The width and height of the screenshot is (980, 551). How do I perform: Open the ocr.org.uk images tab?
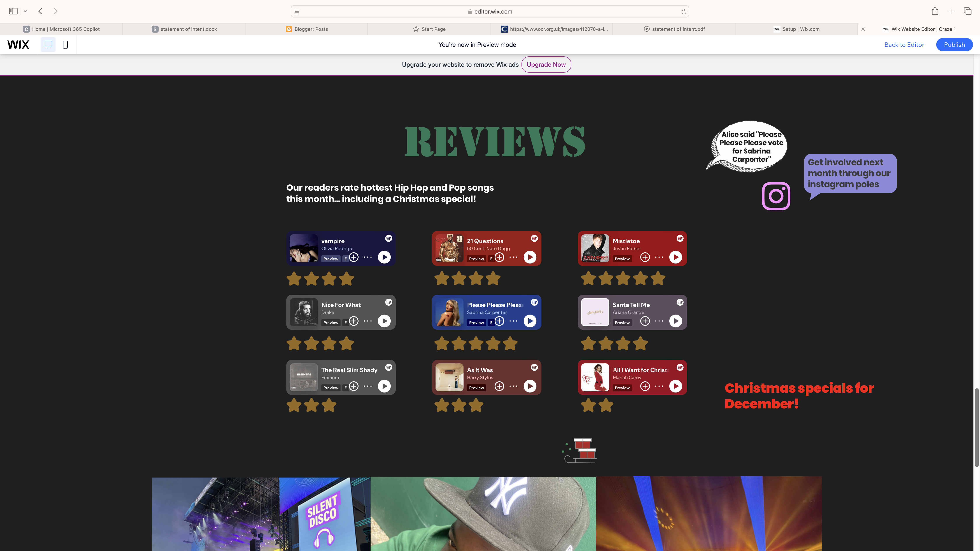(x=552, y=29)
